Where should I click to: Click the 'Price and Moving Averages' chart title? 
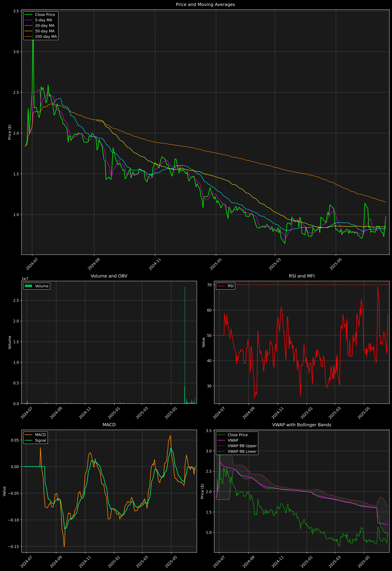tap(205, 4)
